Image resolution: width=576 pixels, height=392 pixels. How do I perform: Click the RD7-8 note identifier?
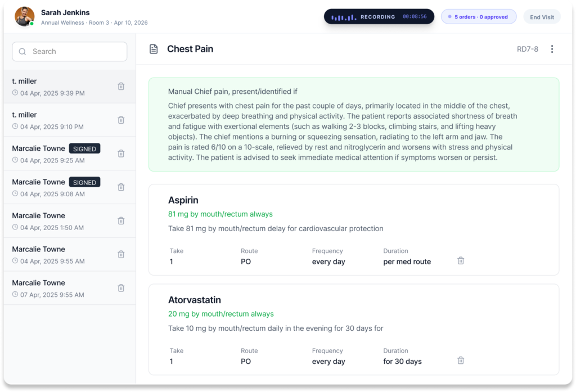point(527,49)
